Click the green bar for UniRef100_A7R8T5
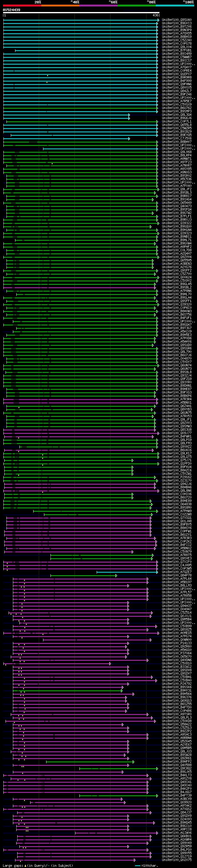 [103, 555]
